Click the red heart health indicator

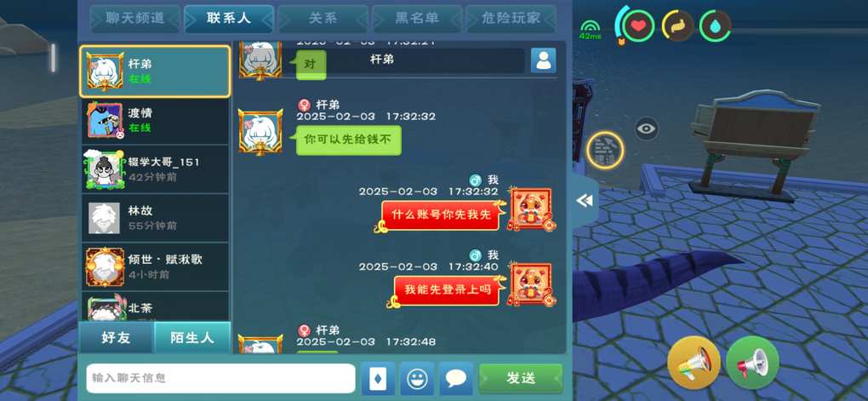click(x=639, y=26)
